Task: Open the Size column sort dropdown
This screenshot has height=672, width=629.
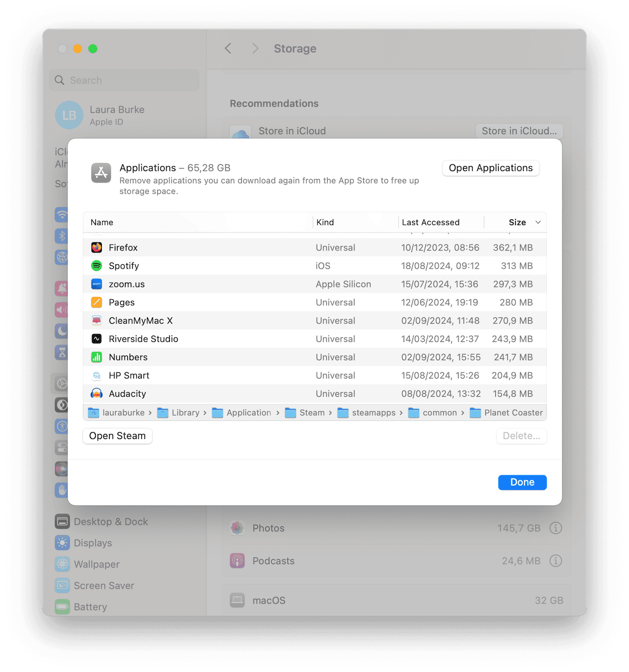Action: [538, 222]
